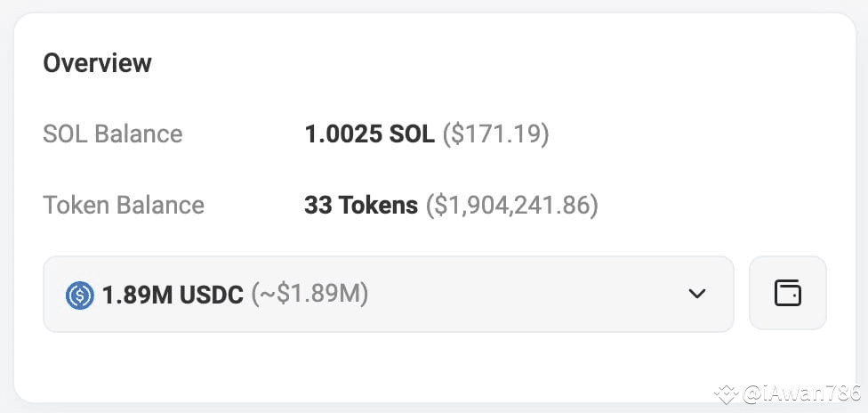Click blank area below the token dropdown
The width and height of the screenshot is (868, 413).
pyautogui.click(x=388, y=366)
